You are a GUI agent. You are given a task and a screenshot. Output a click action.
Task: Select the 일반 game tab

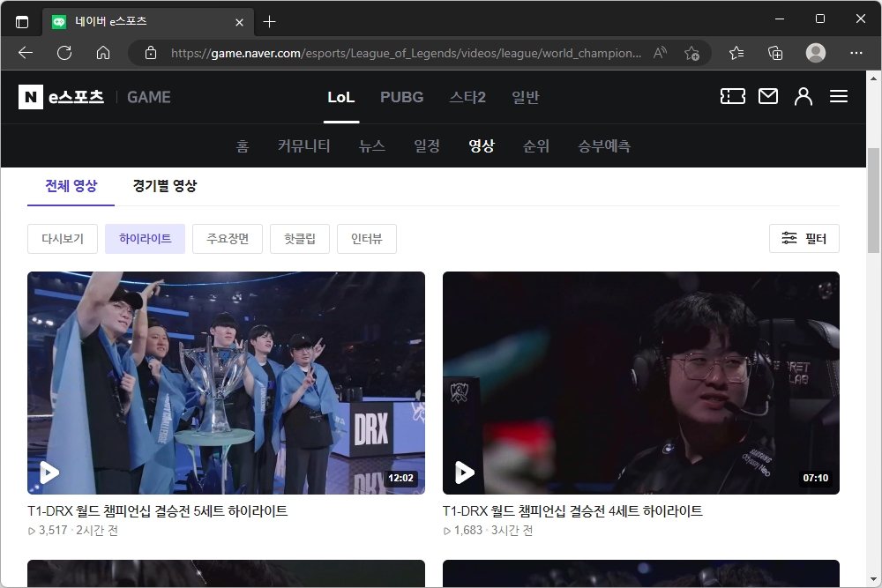526,97
